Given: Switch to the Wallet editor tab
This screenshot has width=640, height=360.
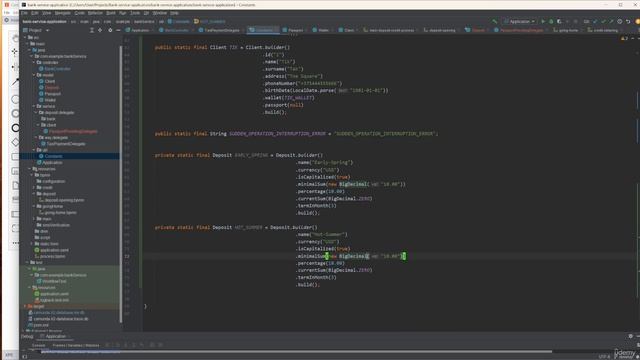Looking at the screenshot, I should click(x=322, y=30).
